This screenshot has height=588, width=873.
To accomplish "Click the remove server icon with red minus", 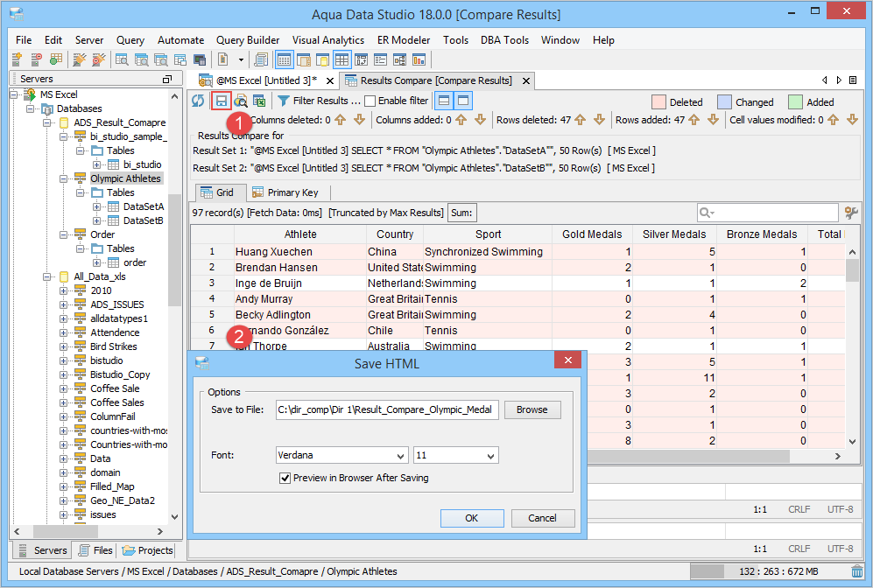I will click(x=36, y=59).
